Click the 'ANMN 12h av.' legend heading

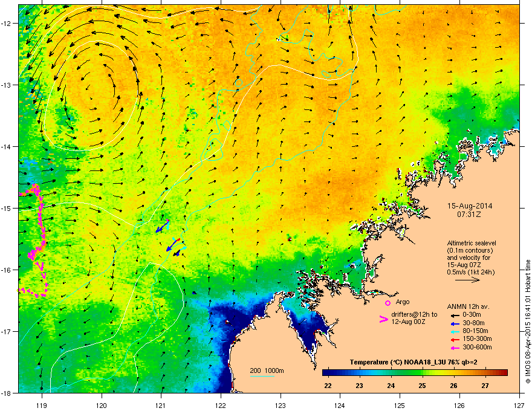tap(468, 306)
